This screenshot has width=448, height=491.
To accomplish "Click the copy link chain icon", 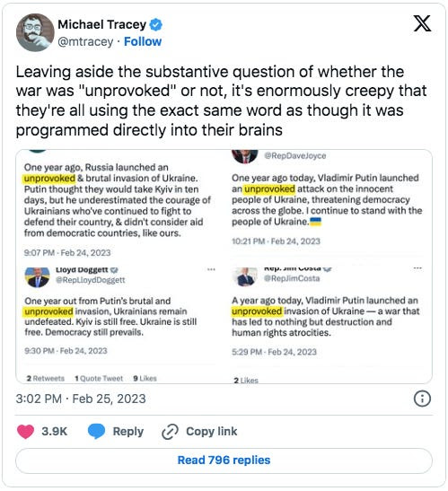I will pos(170,432).
